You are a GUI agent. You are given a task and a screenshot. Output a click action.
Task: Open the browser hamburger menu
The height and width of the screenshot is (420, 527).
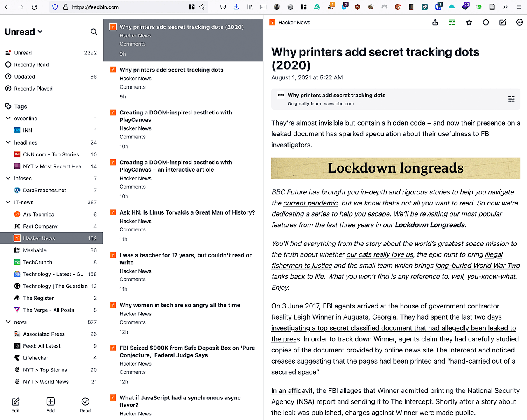(519, 7)
